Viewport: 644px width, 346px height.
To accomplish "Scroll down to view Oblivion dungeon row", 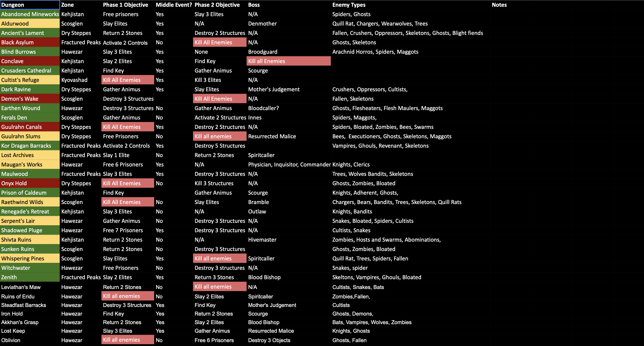I will point(13,341).
